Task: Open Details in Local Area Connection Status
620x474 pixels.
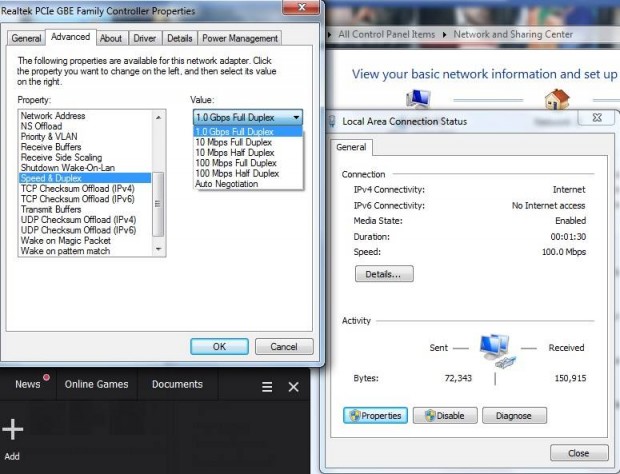Action: [x=384, y=274]
